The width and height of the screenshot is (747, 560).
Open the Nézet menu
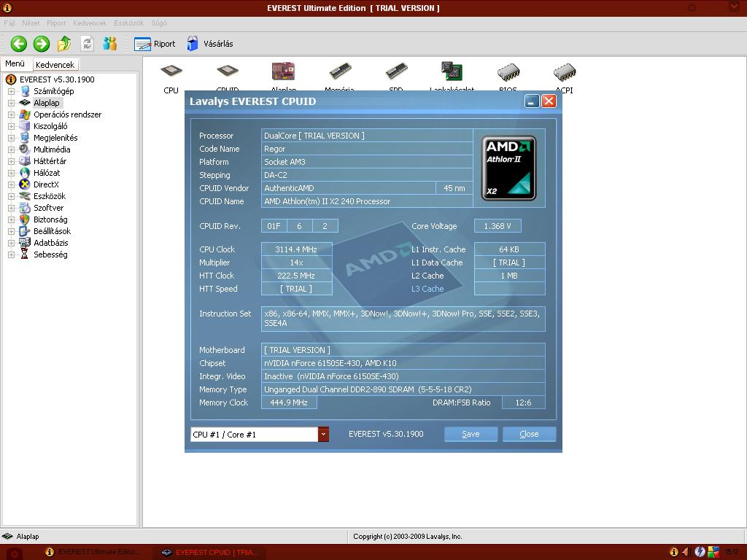coord(31,23)
